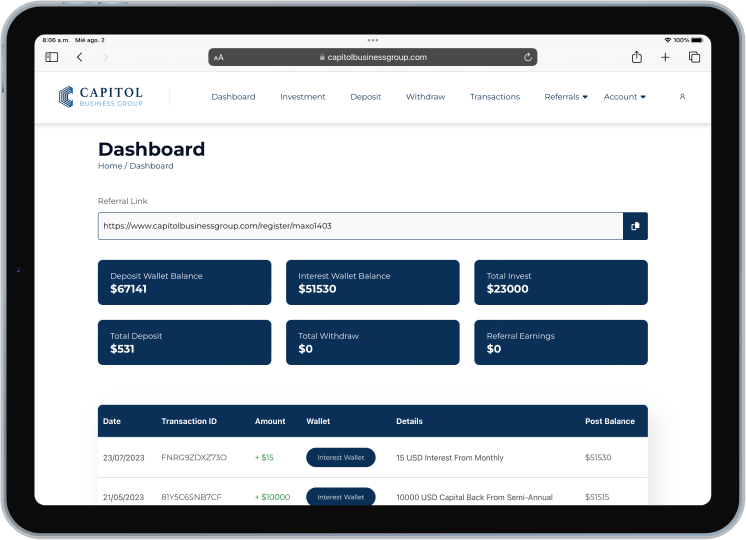Click the Amount column header
Viewport: 746px width, 540px height.
tap(270, 421)
